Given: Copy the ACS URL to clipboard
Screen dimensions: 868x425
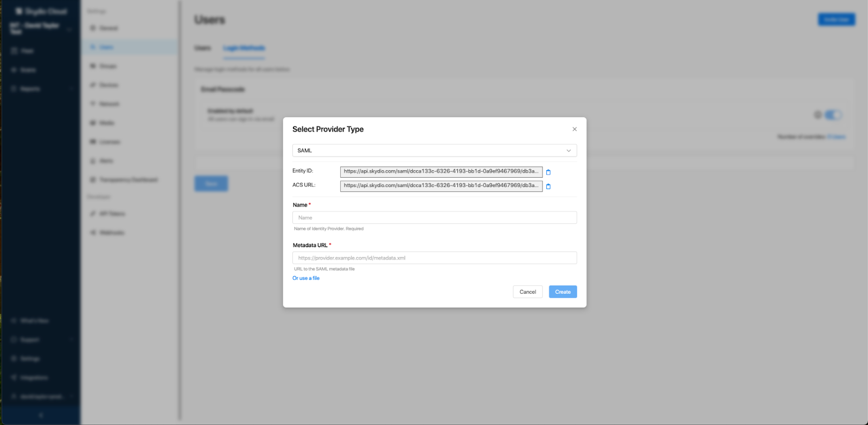Looking at the screenshot, I should 548,186.
